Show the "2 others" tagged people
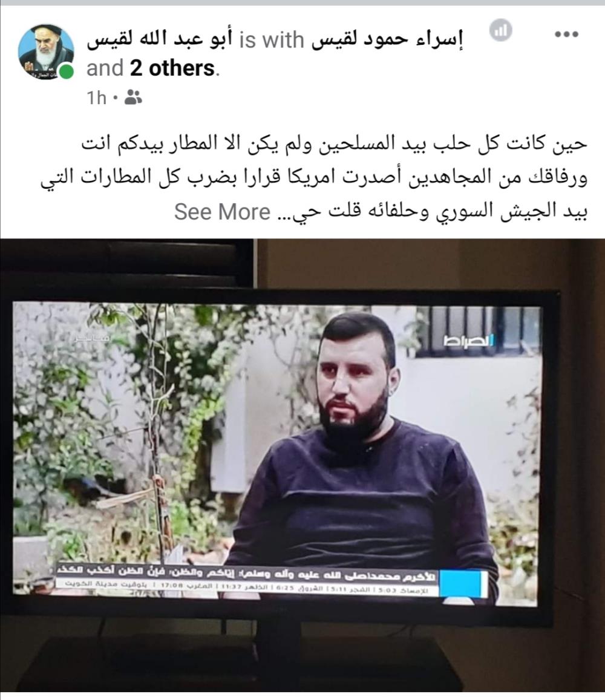Viewport: 605px width, 700px height. [x=172, y=68]
